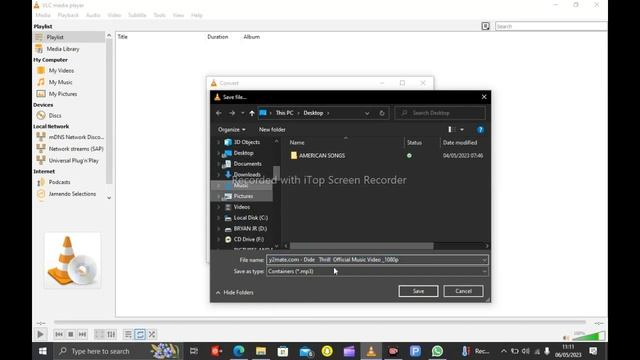Click the Help question mark icon

[480, 130]
